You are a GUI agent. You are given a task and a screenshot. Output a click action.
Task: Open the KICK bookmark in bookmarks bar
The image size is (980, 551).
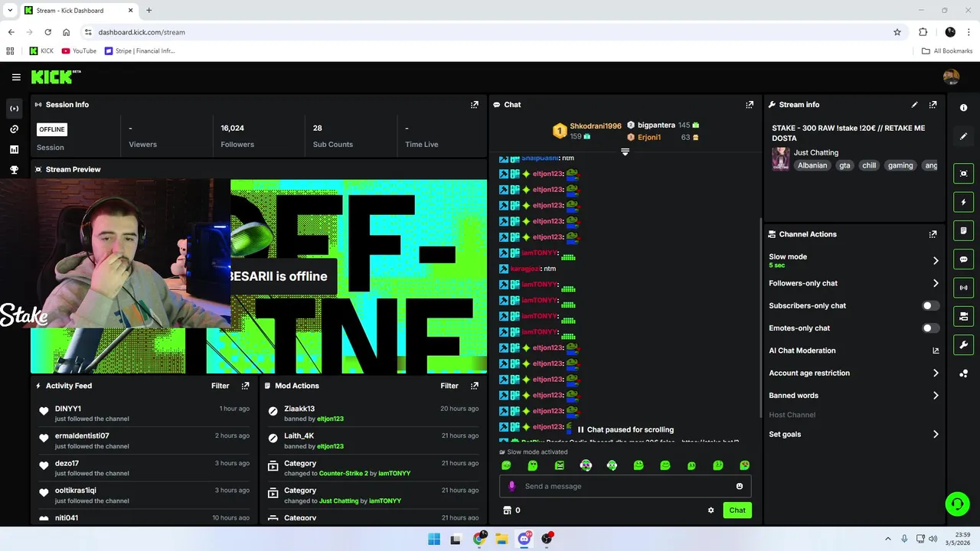click(x=41, y=51)
